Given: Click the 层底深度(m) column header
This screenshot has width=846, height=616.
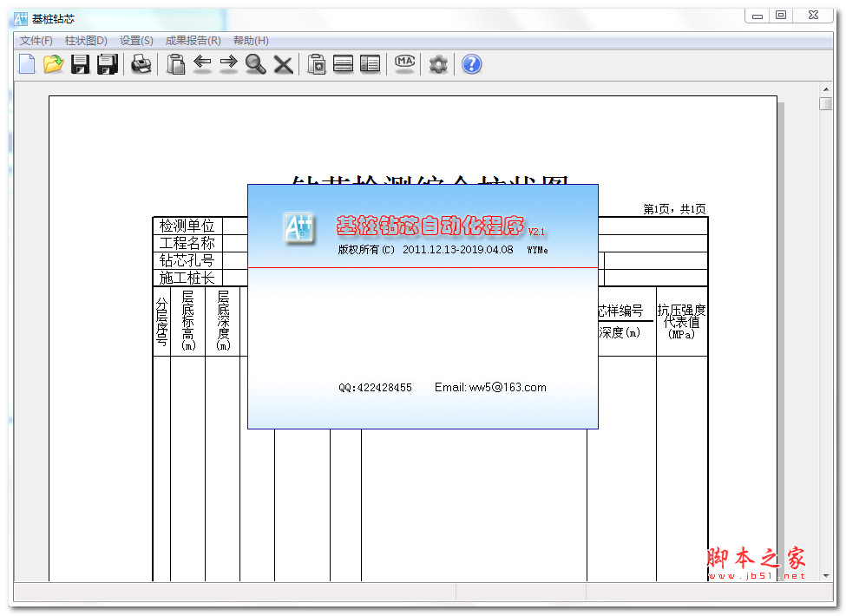Looking at the screenshot, I should coord(223,322).
